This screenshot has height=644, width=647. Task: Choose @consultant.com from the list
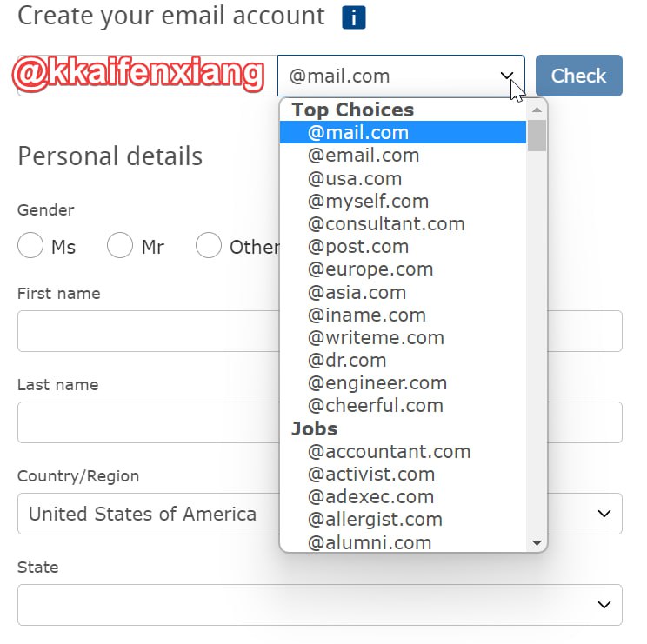[x=386, y=223]
